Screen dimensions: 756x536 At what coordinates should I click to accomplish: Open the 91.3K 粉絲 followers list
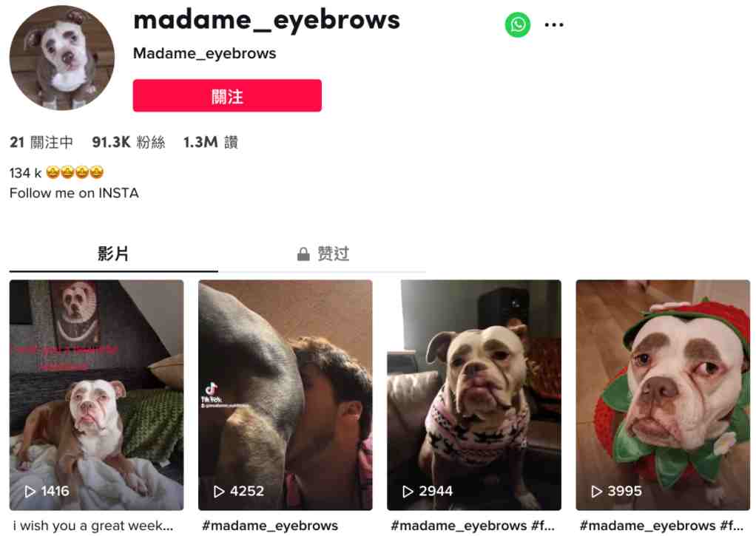click(x=128, y=142)
